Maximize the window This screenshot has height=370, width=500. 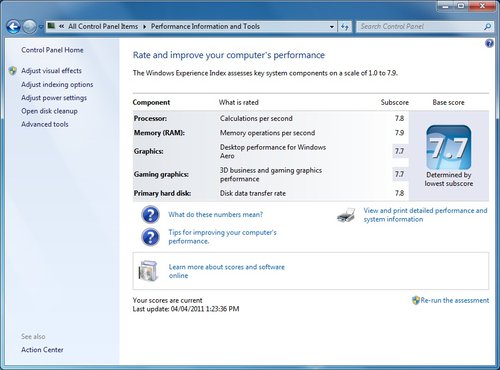pos(461,6)
